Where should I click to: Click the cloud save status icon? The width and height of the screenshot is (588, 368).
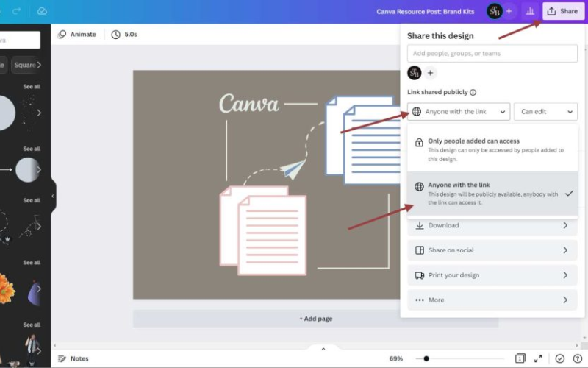tap(42, 11)
